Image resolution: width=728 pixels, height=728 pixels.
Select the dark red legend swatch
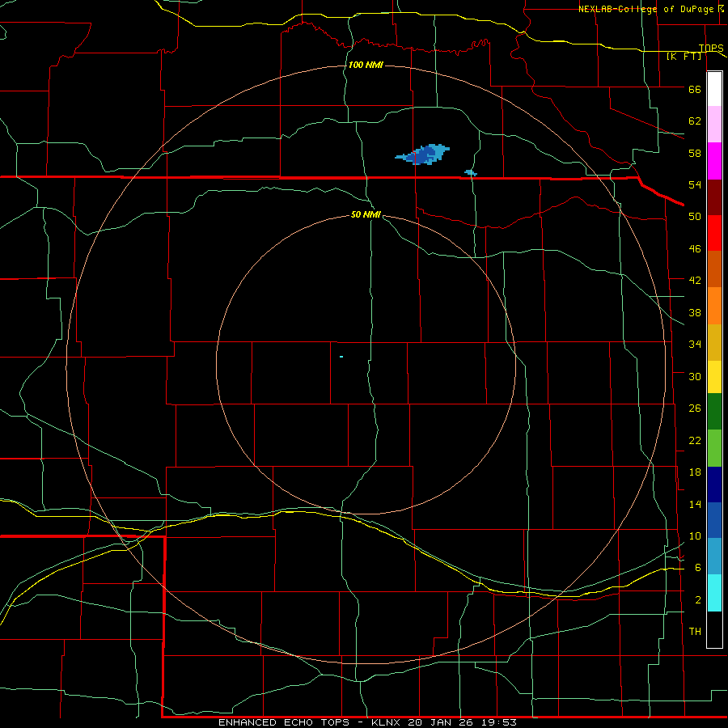coord(714,197)
